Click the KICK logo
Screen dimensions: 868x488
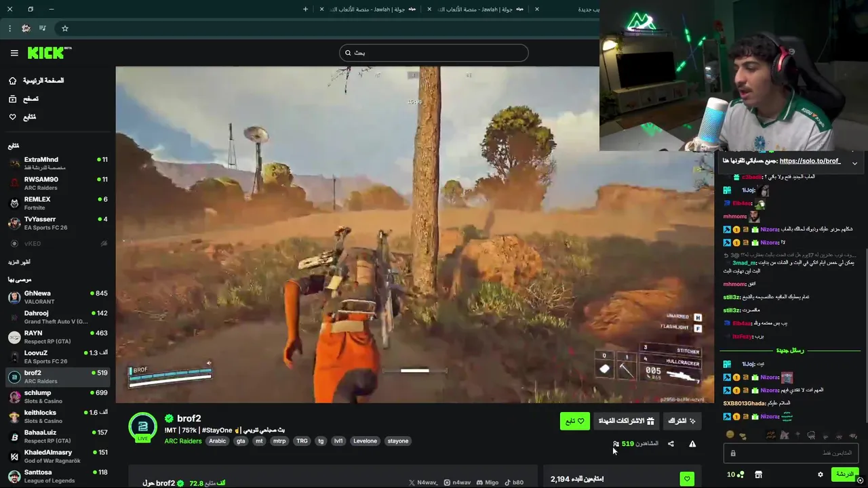[49, 53]
